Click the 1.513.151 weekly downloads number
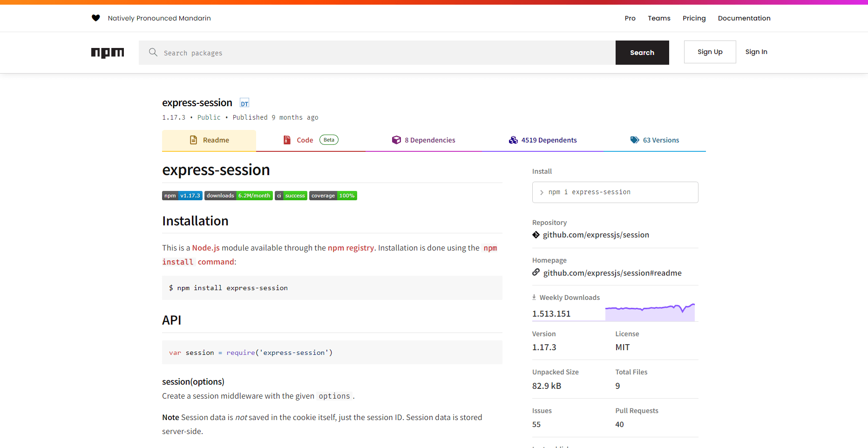 [x=551, y=314]
